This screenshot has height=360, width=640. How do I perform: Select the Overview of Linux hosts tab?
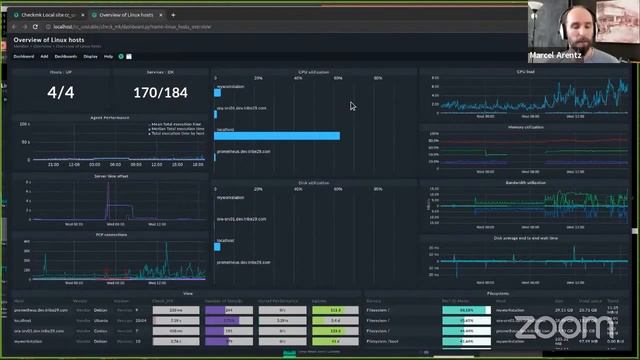coord(127,15)
